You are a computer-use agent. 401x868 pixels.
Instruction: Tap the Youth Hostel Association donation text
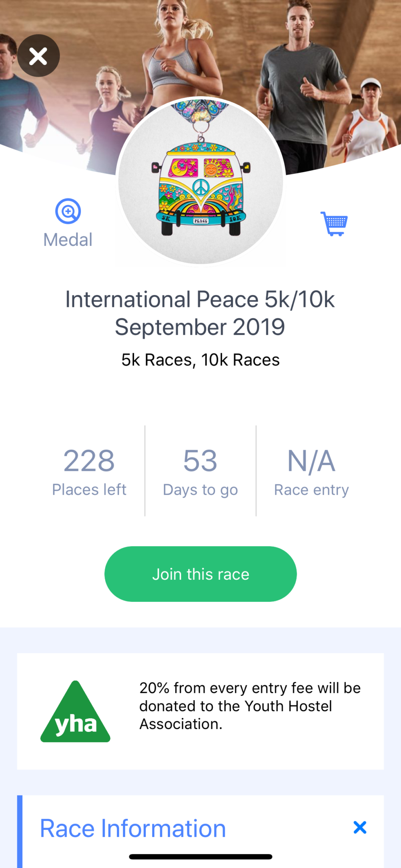click(250, 706)
